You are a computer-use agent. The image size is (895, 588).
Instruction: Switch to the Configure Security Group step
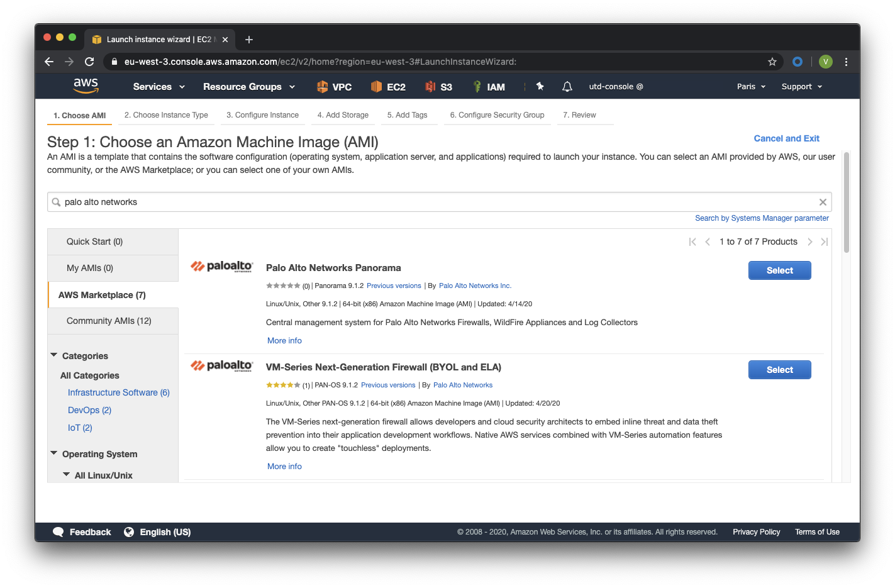498,115
